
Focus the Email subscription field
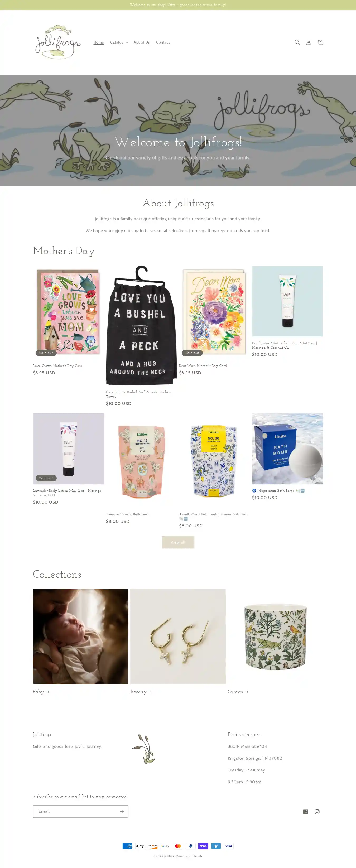75,811
